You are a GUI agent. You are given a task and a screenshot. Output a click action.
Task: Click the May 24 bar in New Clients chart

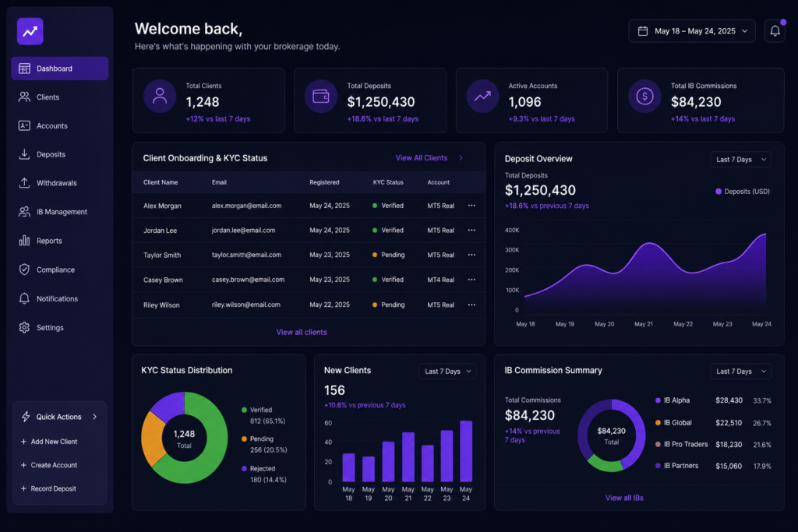point(466,451)
